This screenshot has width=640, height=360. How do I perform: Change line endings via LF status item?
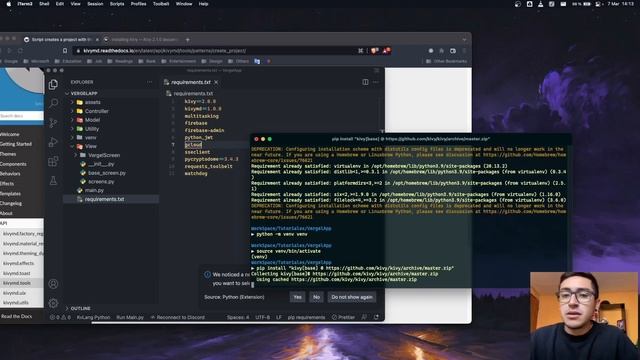pyautogui.click(x=279, y=317)
